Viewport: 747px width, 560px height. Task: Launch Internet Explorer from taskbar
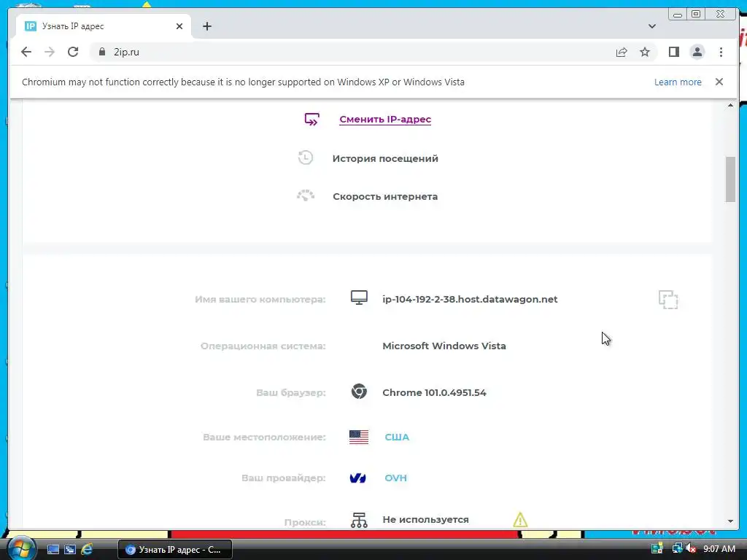point(87,550)
